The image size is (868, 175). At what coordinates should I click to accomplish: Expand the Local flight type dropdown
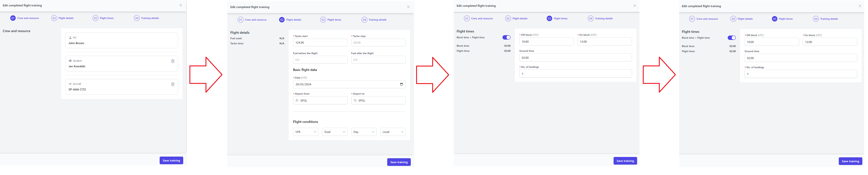pyautogui.click(x=393, y=132)
